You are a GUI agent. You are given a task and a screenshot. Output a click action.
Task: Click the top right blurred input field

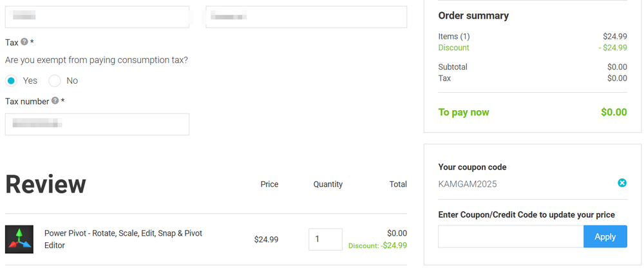(x=306, y=17)
